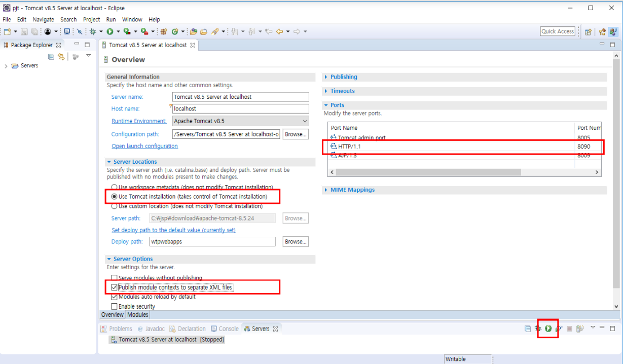
Task: Click the Search flashlight toolbar icon
Action: click(x=215, y=31)
